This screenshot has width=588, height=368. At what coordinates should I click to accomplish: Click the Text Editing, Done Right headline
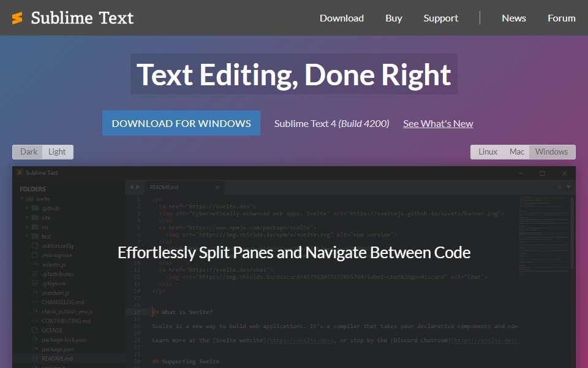click(293, 74)
